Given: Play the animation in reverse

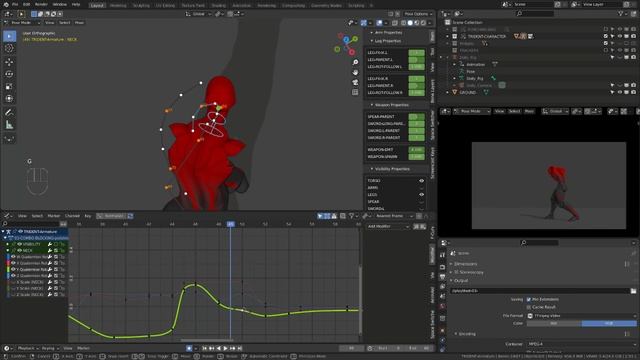Looking at the screenshot, I should tap(218, 348).
